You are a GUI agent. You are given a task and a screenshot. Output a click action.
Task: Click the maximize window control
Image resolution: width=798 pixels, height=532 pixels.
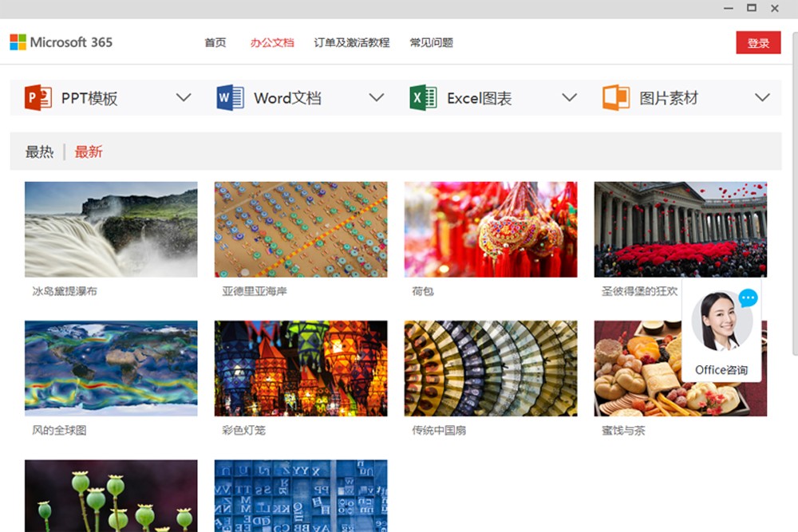point(751,8)
